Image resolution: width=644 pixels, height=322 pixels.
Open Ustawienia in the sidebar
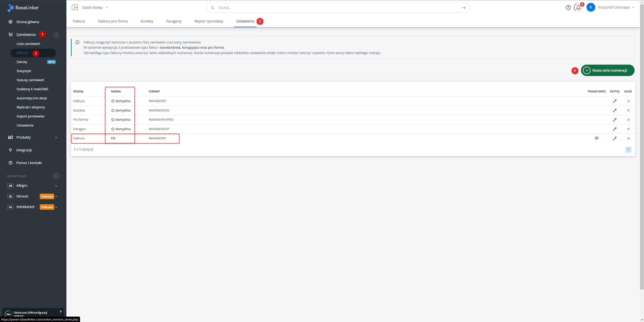coord(25,125)
